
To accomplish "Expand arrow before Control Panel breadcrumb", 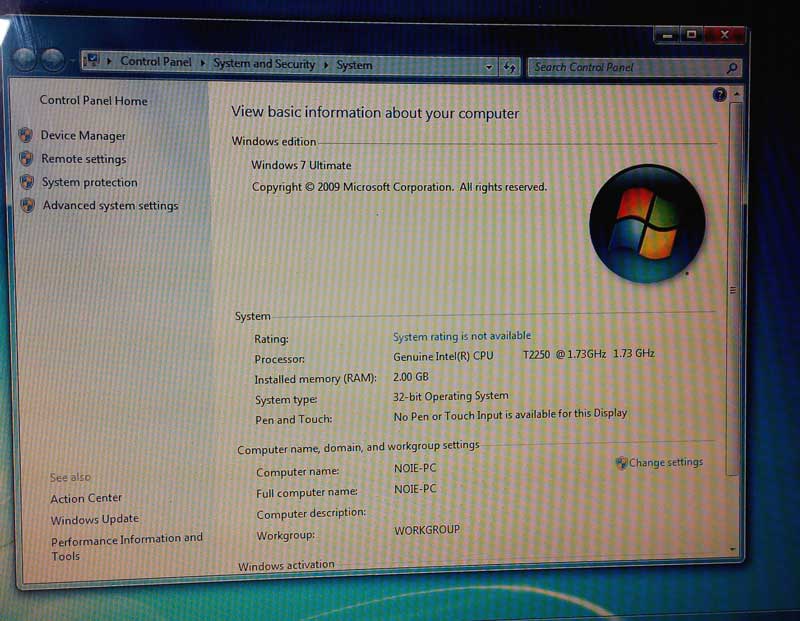I will 109,61.
